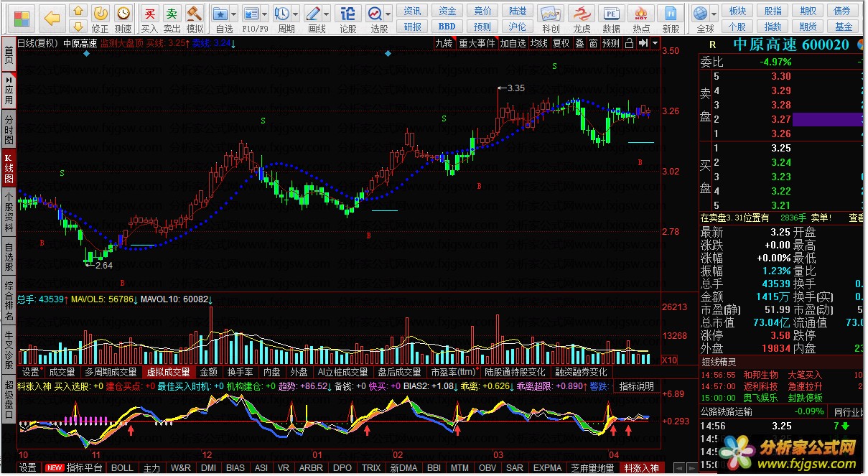Viewport: 868px width, 476px height.
Task: Click the 全球 globe icon
Action: click(702, 17)
